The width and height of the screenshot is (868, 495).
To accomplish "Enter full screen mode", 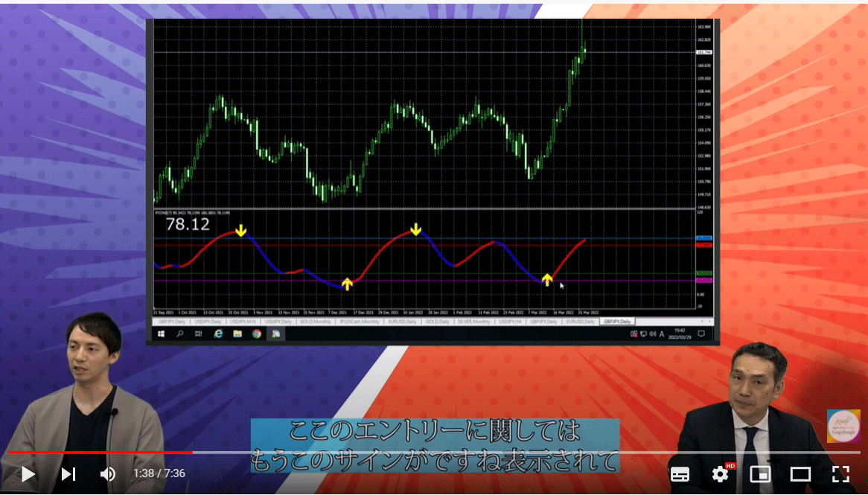I will click(x=840, y=474).
